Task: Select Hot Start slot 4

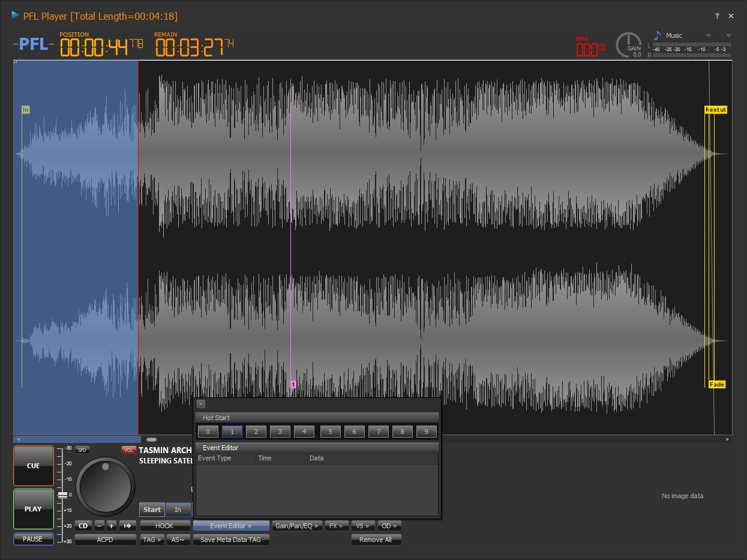Action: 304,432
